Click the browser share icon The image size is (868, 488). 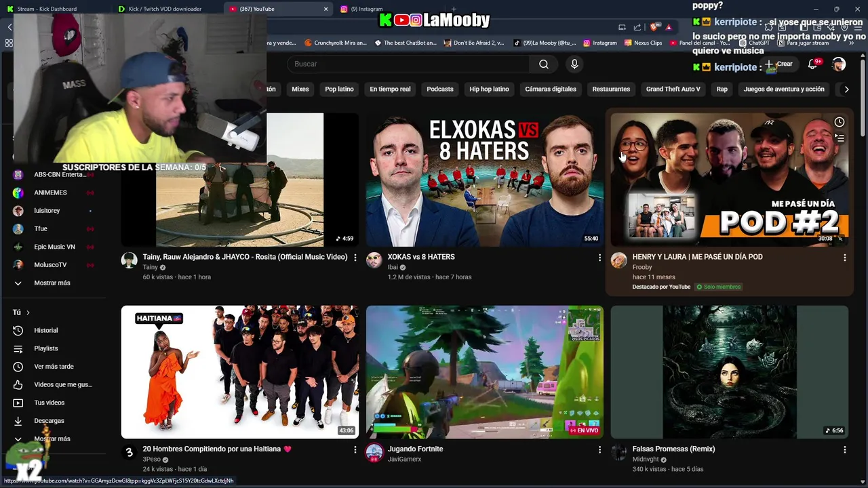(x=637, y=27)
